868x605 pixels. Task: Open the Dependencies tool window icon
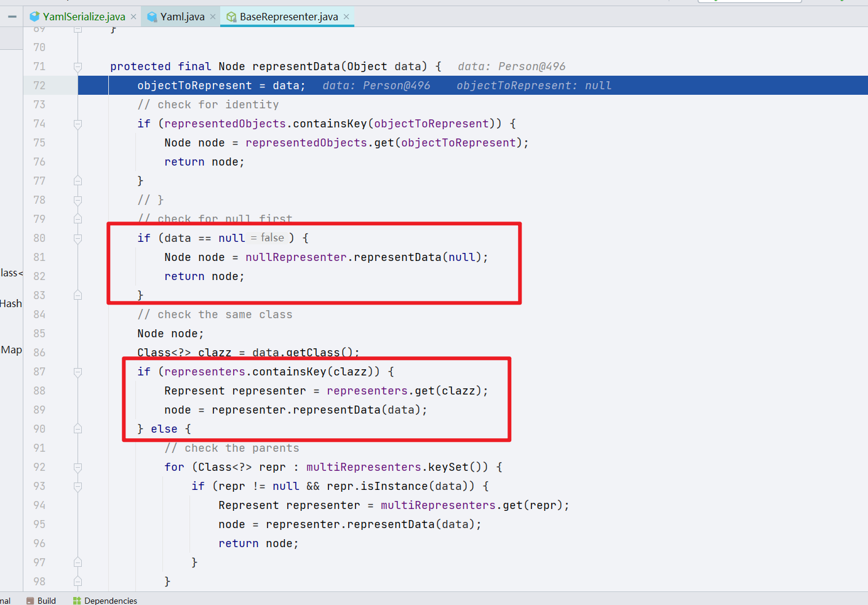coord(76,600)
